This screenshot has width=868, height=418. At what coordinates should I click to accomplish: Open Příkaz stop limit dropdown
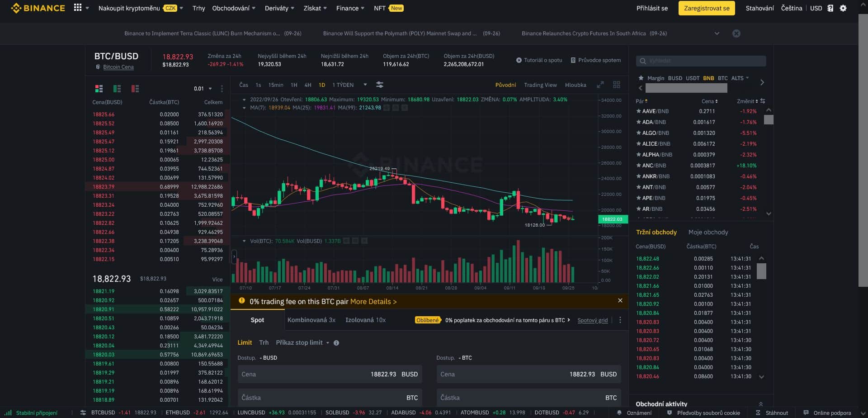pyautogui.click(x=302, y=342)
